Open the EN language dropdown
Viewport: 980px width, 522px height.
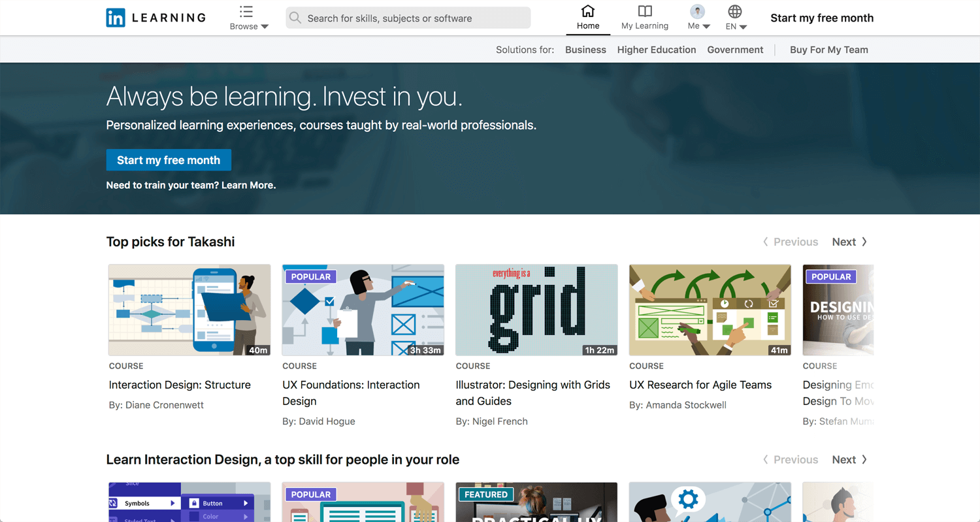736,27
